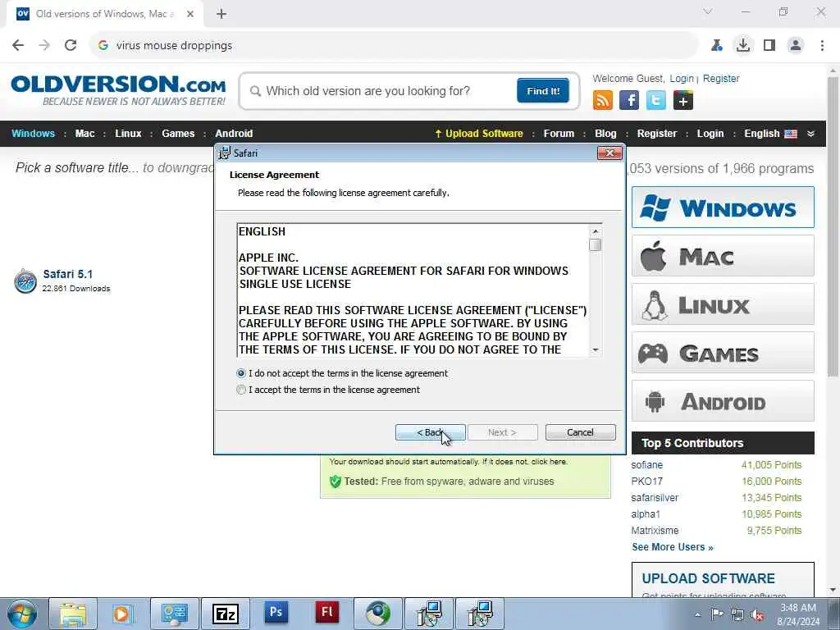Open the Forum nav link

(x=559, y=134)
